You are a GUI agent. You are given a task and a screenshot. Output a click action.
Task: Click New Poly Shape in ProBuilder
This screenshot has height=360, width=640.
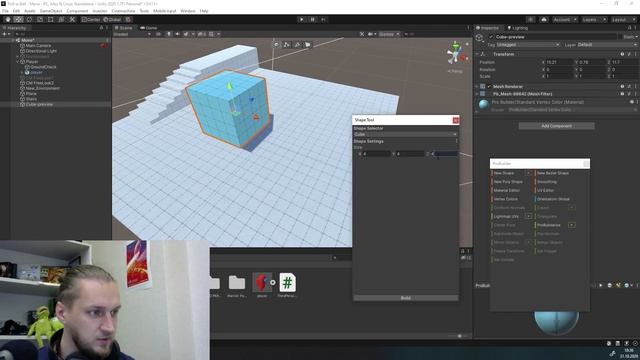click(x=508, y=182)
